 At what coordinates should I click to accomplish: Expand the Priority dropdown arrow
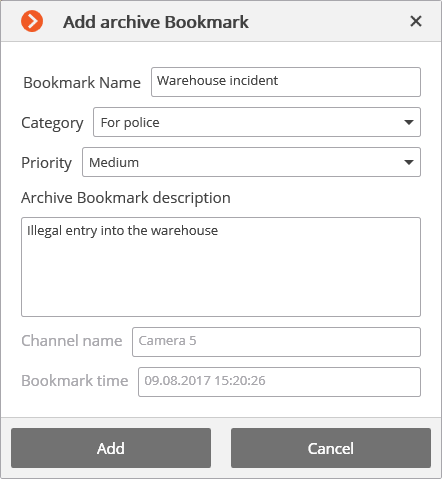[x=409, y=162]
